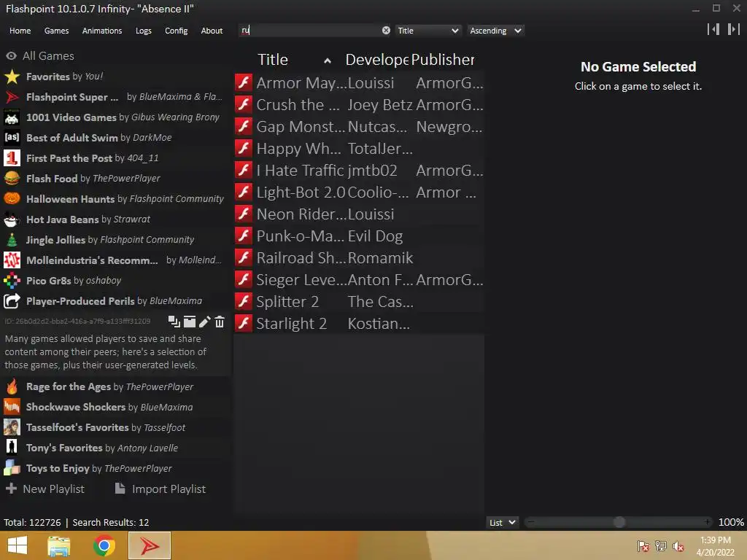Select the Gap Monsters game row
Viewport: 747px width, 560px height.
pyautogui.click(x=359, y=126)
